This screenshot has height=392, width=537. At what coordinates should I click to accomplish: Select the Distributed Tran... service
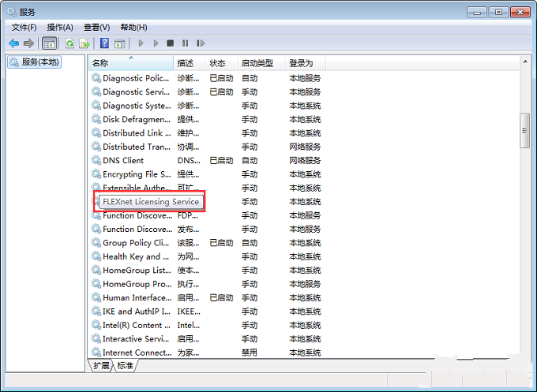206,147
